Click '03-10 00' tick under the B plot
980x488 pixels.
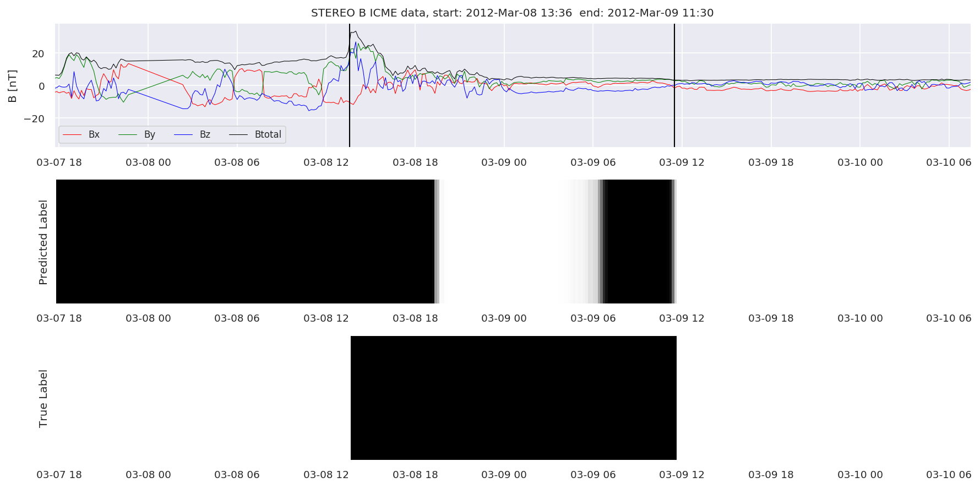coord(860,162)
